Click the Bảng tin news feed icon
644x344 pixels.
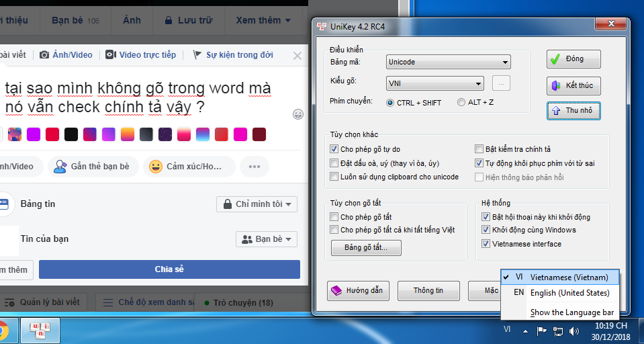pos(4,204)
